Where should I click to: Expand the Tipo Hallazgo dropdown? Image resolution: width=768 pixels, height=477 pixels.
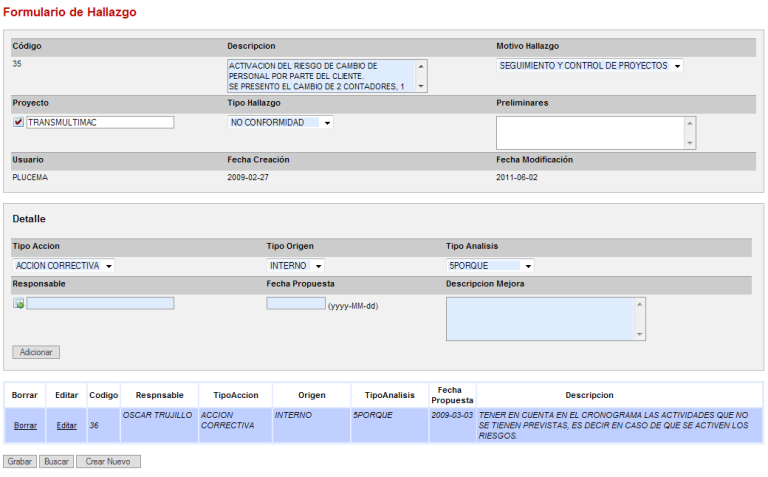point(280,123)
